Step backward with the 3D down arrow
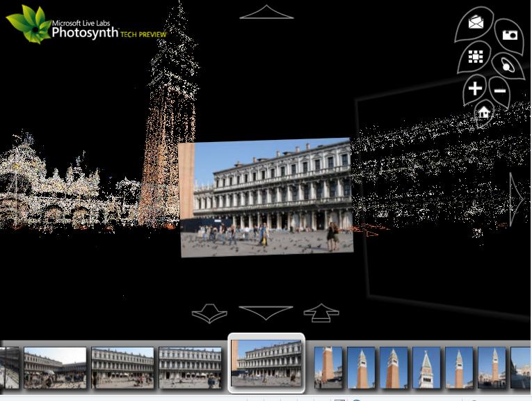This screenshot has height=401, width=532. pos(209,313)
